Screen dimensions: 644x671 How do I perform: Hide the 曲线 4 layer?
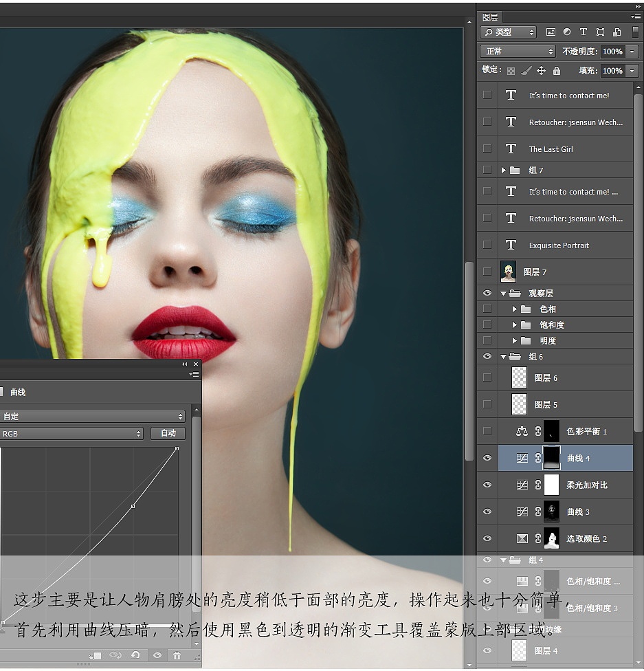click(x=487, y=458)
